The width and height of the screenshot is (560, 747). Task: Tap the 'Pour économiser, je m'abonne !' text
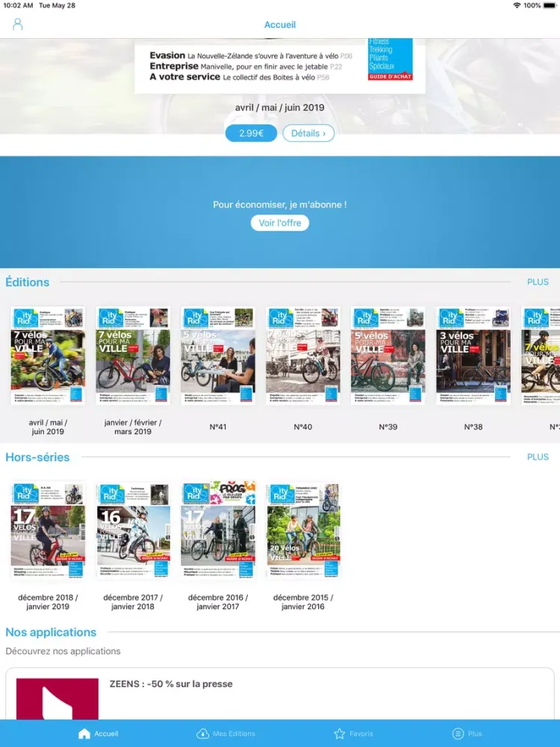point(280,205)
